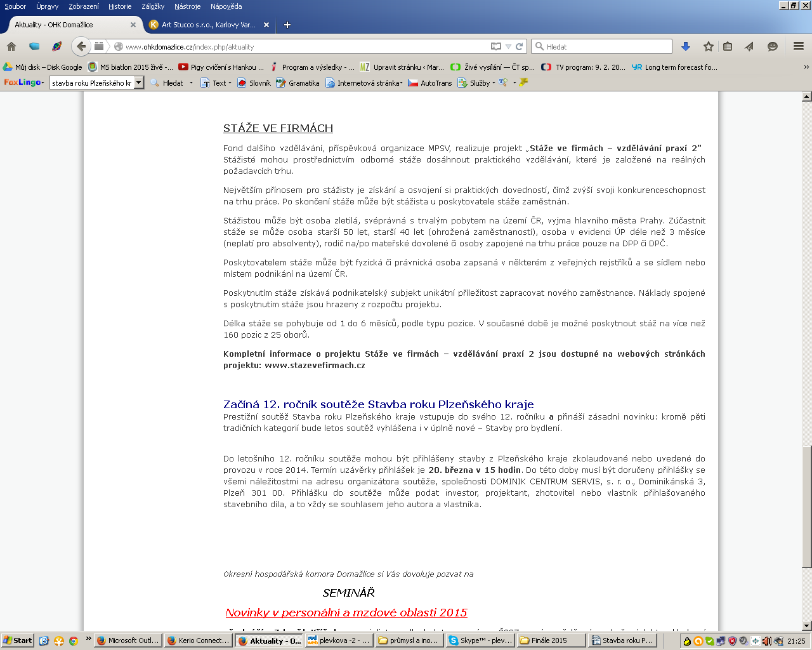Open the plevkova -2 taskbar item
The image size is (812, 650).
(339, 640)
